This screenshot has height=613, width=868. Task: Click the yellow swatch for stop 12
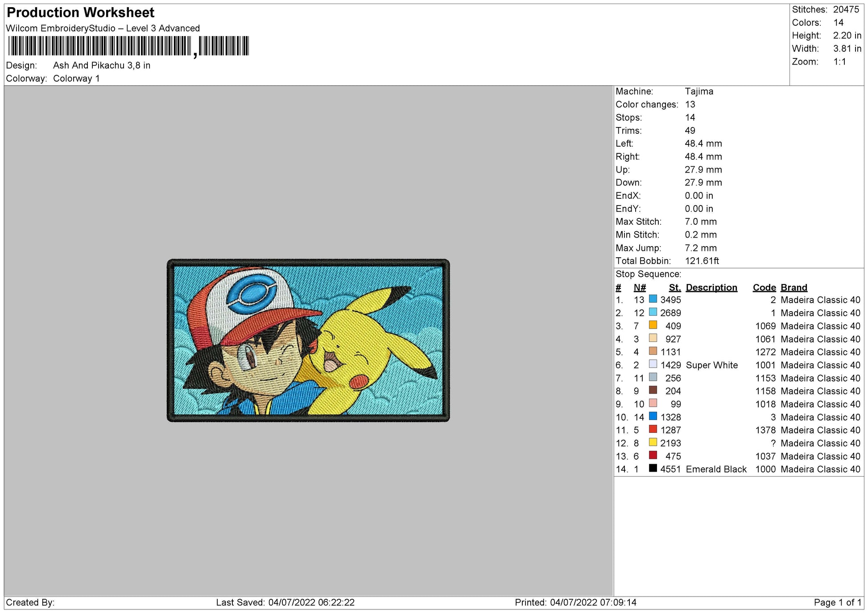click(653, 442)
